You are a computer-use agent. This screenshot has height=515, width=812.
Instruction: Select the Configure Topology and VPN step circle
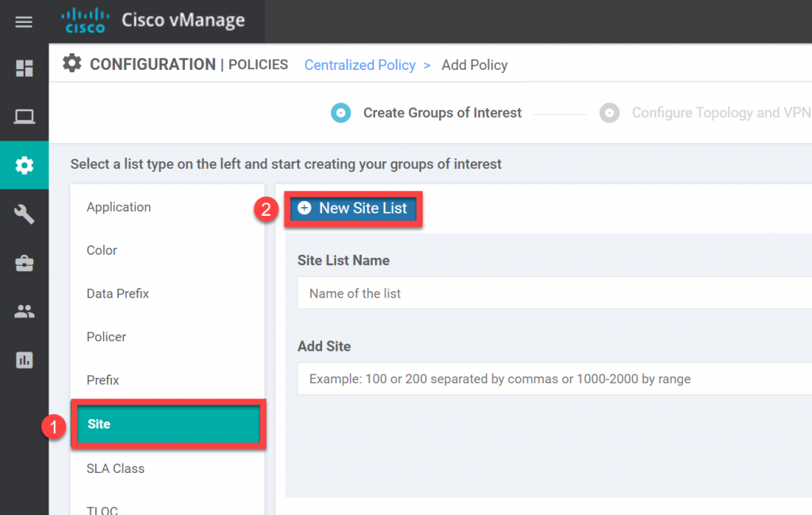(610, 113)
